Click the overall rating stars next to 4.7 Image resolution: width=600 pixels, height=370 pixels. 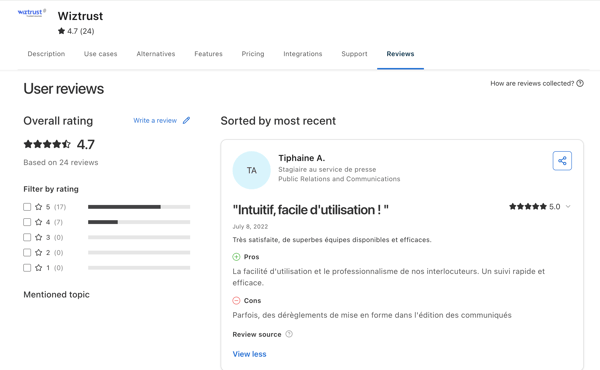(47, 144)
